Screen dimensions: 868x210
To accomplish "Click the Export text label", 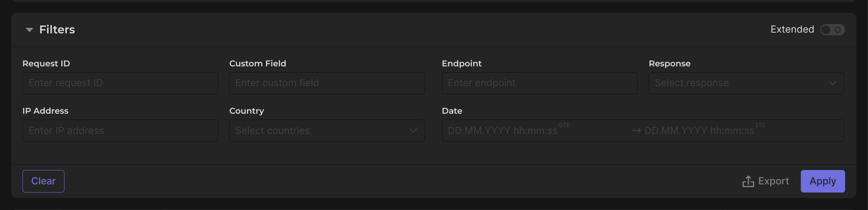I will click(x=773, y=181).
